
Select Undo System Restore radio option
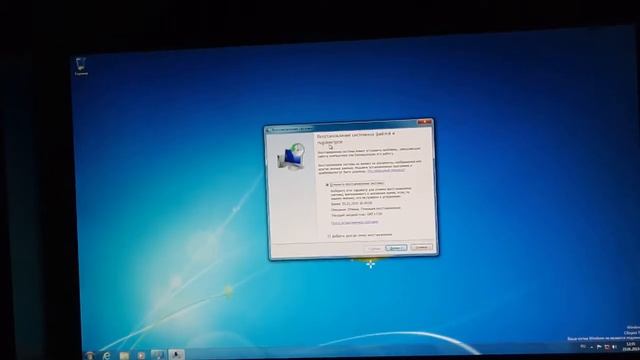coord(327,185)
